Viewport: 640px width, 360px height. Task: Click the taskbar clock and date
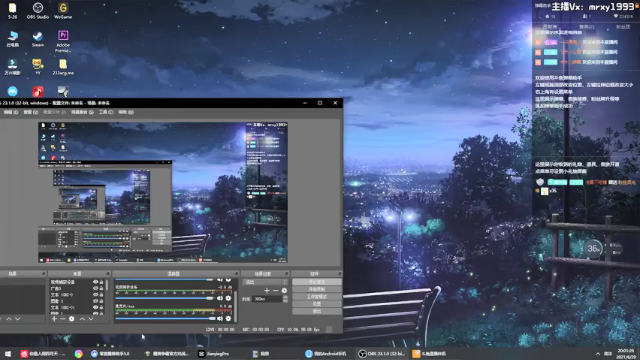[626, 354]
